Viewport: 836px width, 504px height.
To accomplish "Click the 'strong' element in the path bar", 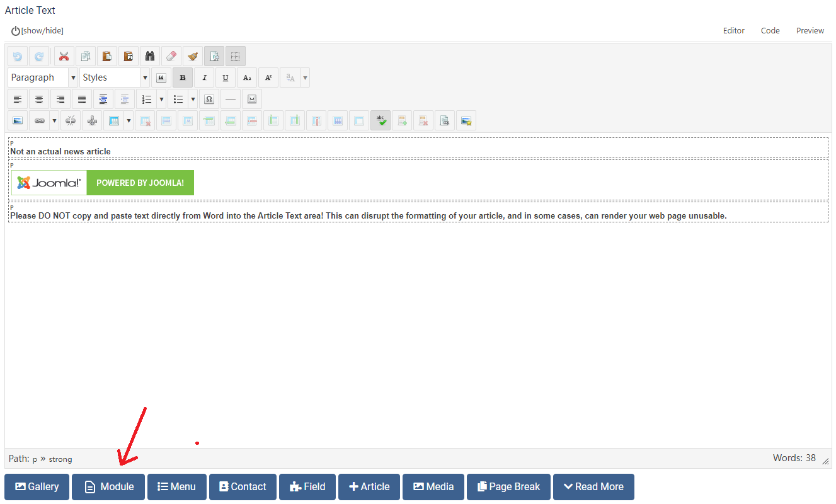I will pos(60,459).
